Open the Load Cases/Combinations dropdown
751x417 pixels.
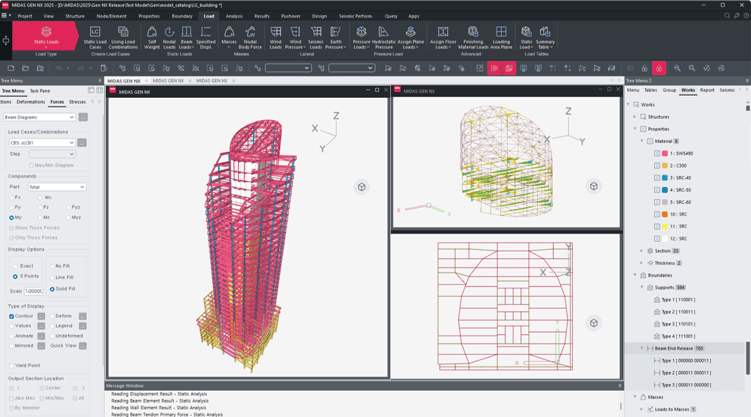click(41, 142)
